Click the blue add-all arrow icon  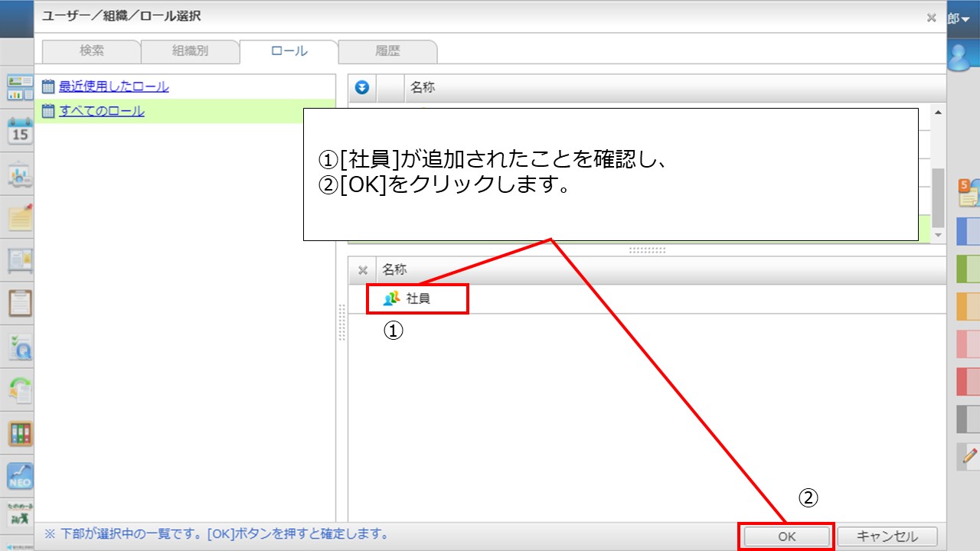362,87
